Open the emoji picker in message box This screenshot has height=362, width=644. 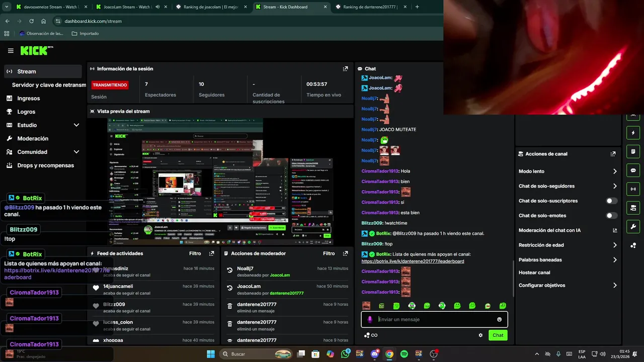pyautogui.click(x=499, y=319)
